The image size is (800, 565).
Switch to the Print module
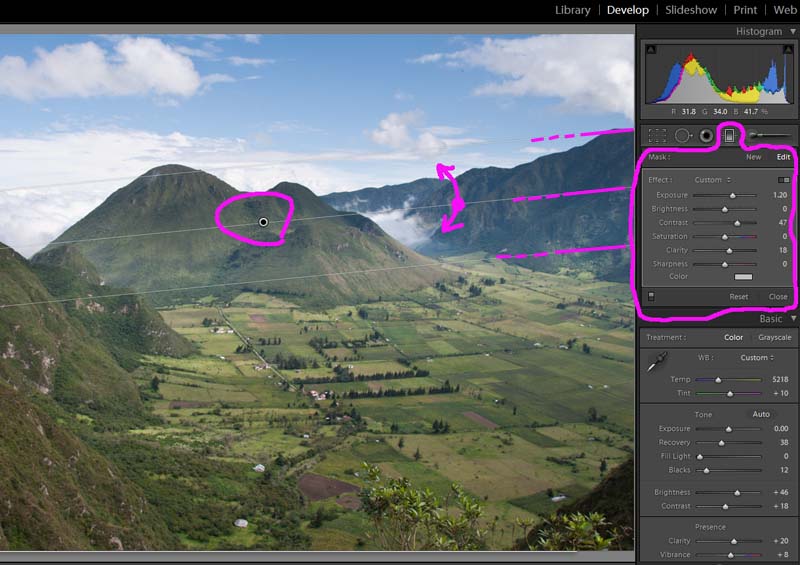[x=745, y=10]
